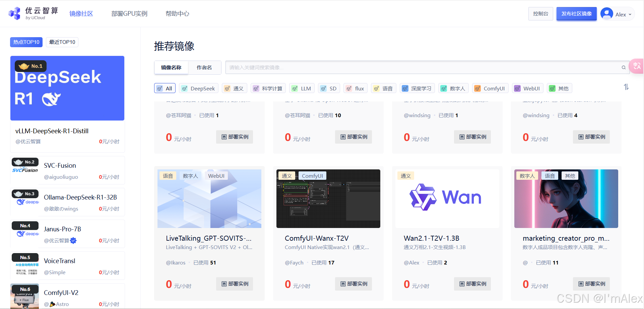Open the pink 中/A language translate widget
Screen dimensions: 644x309
coord(636,66)
